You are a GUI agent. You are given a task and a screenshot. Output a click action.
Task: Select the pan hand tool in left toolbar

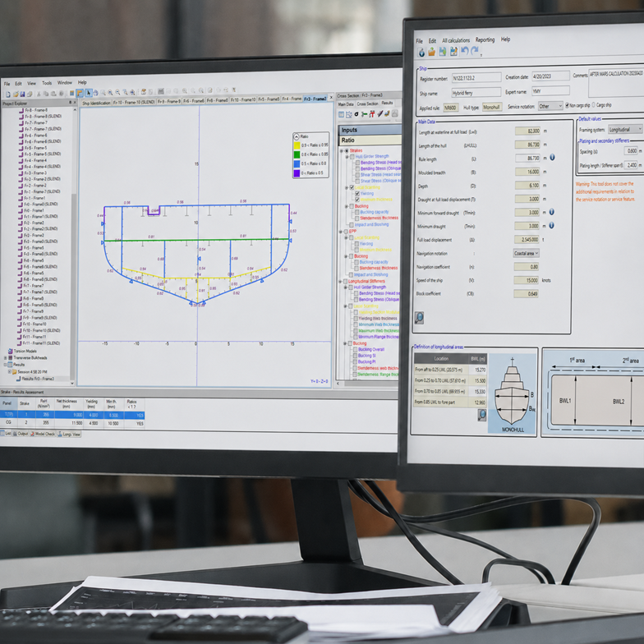point(95,94)
